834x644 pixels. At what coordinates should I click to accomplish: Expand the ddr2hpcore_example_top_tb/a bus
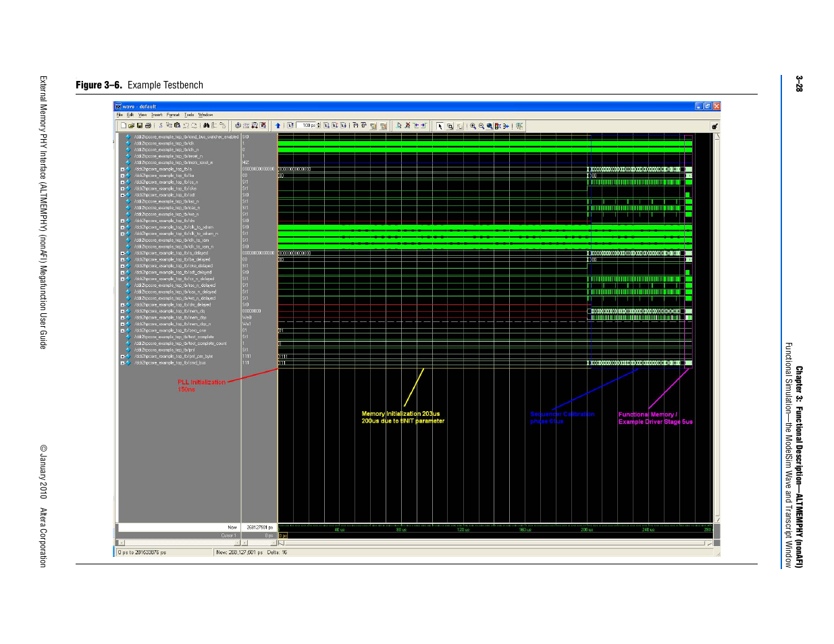point(122,169)
